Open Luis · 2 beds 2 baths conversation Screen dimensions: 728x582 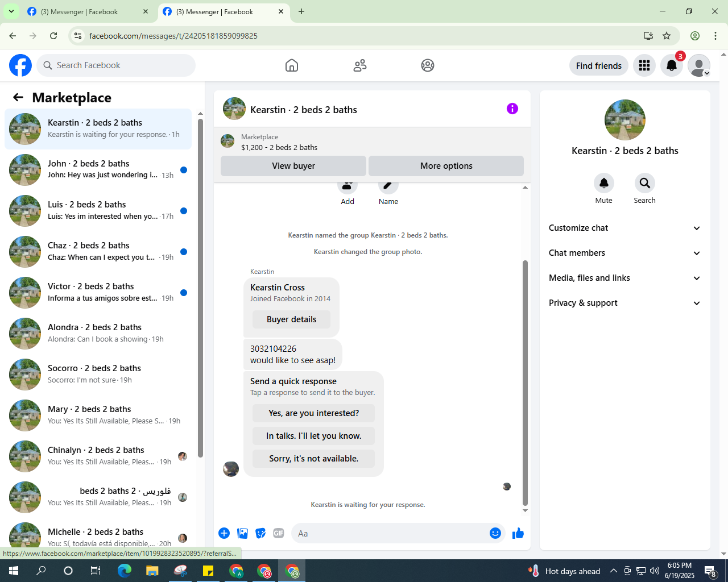coord(98,211)
